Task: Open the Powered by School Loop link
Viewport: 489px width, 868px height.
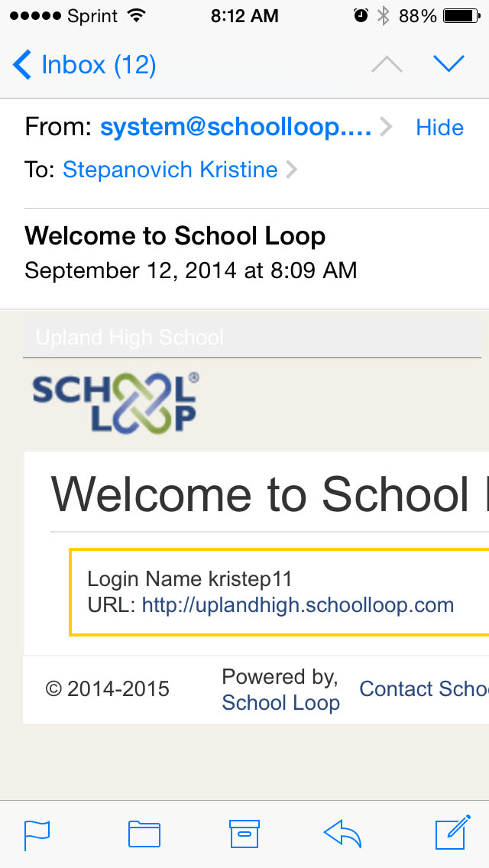Action: coord(280,702)
